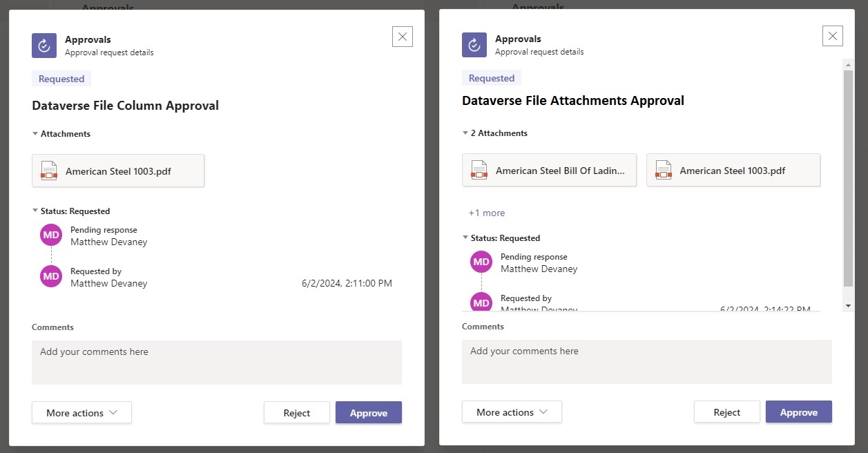The height and width of the screenshot is (453, 868).
Task: Open More actions in right dialog
Action: tap(511, 412)
